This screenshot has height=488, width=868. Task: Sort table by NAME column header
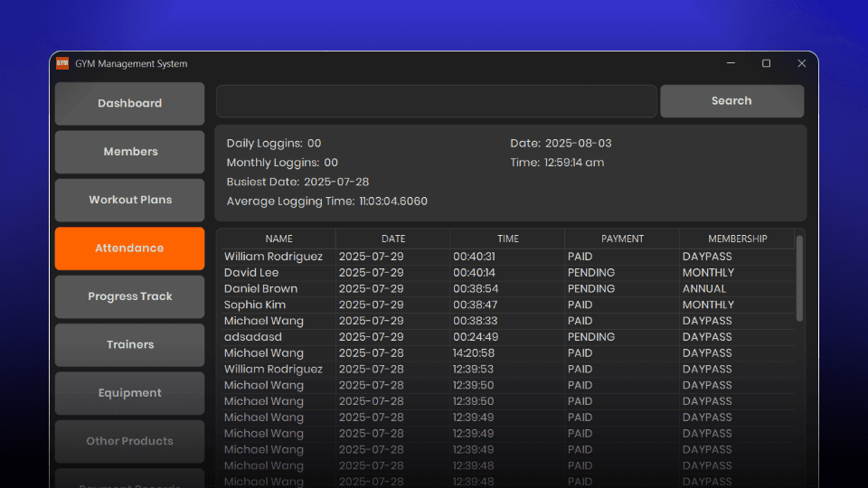click(278, 239)
